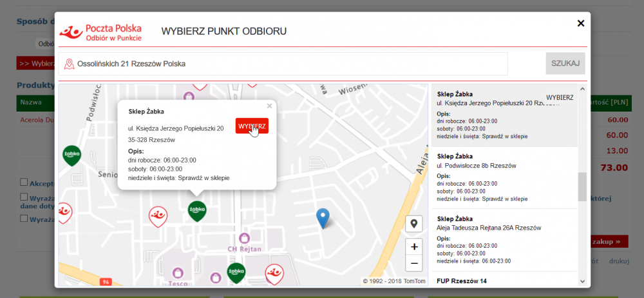Click the WYBIERZ PUNKT ODBIORU heading
The image size is (644, 298).
click(224, 31)
